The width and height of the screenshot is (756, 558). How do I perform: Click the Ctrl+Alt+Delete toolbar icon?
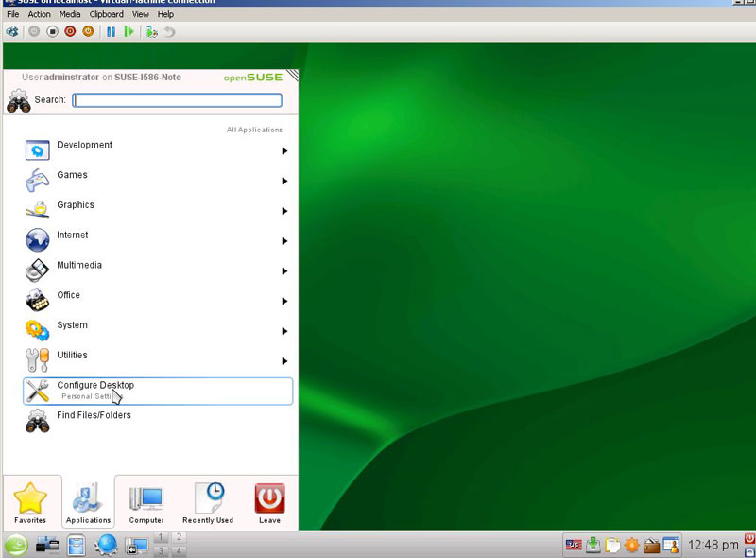pos(12,32)
